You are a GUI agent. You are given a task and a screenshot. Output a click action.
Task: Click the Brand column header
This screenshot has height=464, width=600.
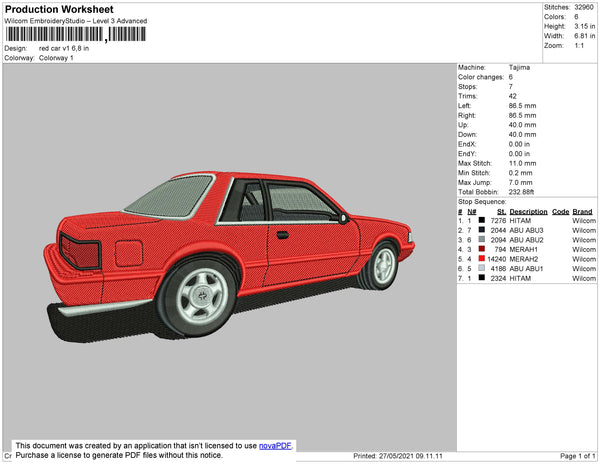582,212
